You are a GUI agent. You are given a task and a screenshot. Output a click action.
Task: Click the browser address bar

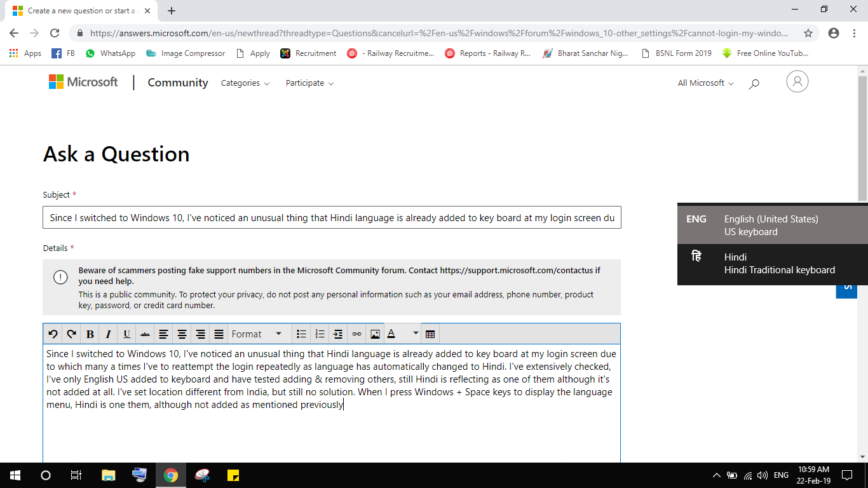438,33
